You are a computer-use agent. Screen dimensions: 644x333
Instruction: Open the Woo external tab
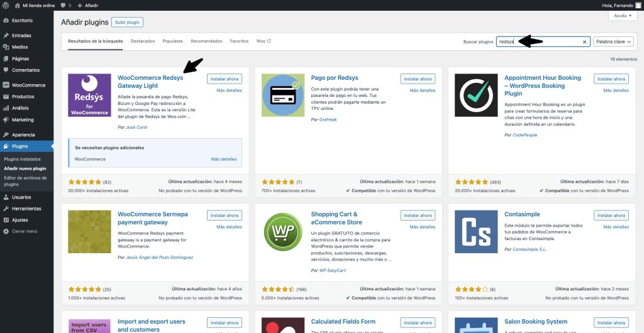click(x=264, y=41)
